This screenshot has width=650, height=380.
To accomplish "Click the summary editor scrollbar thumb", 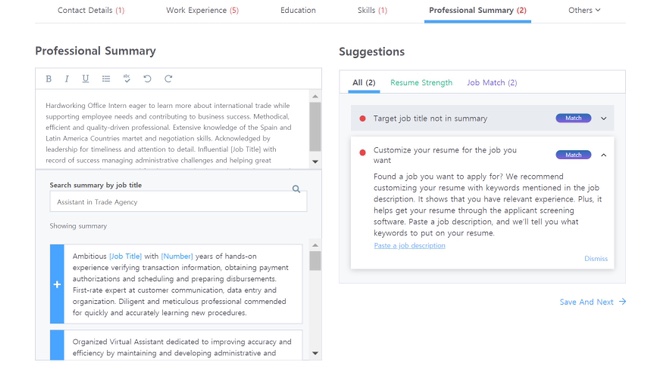I will click(x=315, y=127).
